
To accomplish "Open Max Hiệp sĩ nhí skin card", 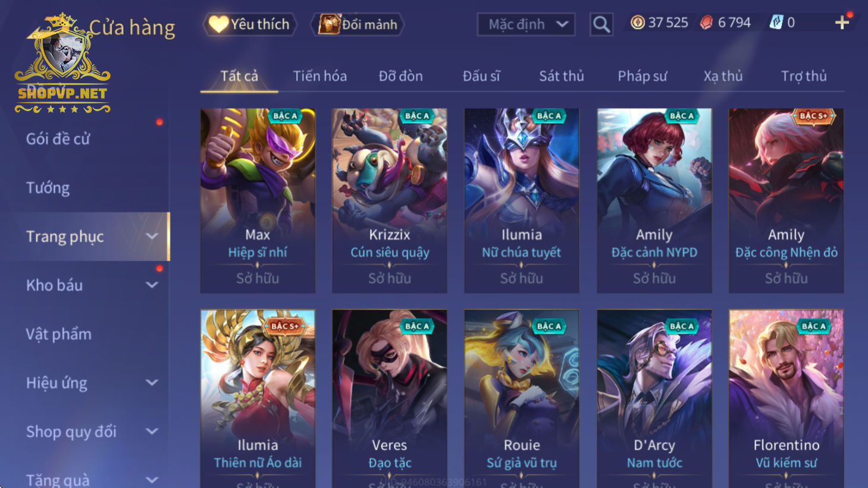I will [258, 200].
